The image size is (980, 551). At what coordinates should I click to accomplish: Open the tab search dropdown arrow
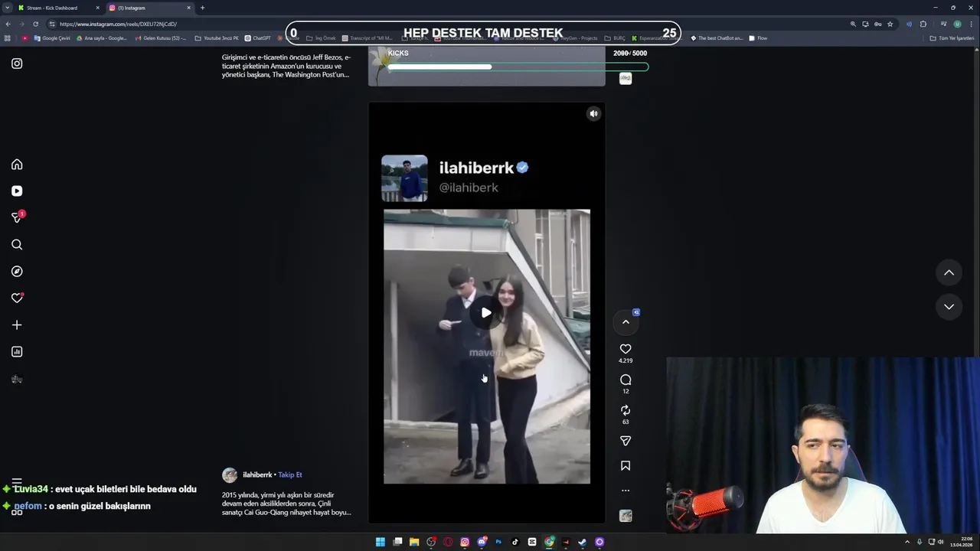click(7, 8)
